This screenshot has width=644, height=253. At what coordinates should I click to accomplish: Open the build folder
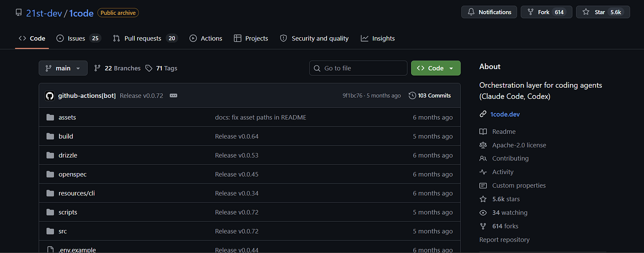pos(66,136)
